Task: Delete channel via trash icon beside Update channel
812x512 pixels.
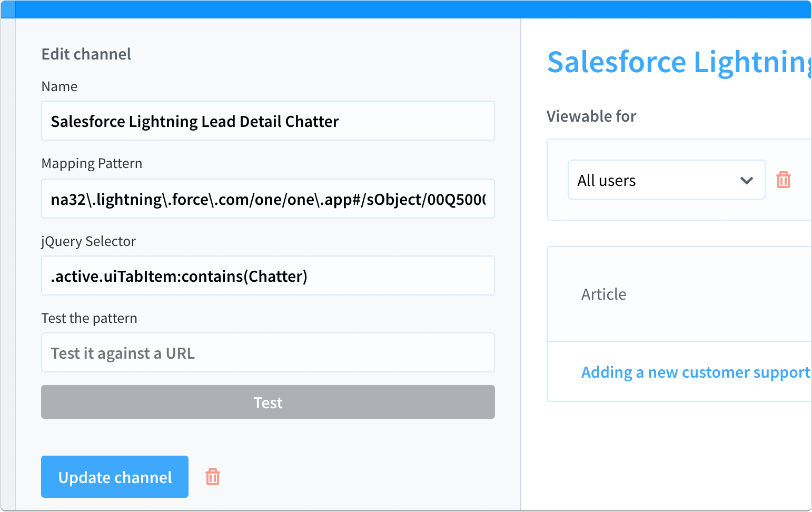Action: [x=213, y=477]
